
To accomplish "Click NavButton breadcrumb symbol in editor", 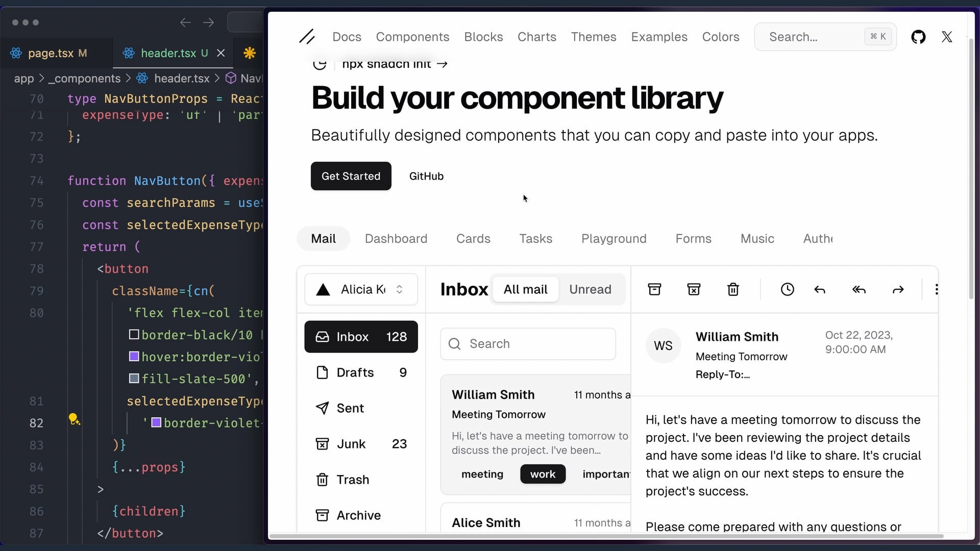I will pyautogui.click(x=245, y=79).
